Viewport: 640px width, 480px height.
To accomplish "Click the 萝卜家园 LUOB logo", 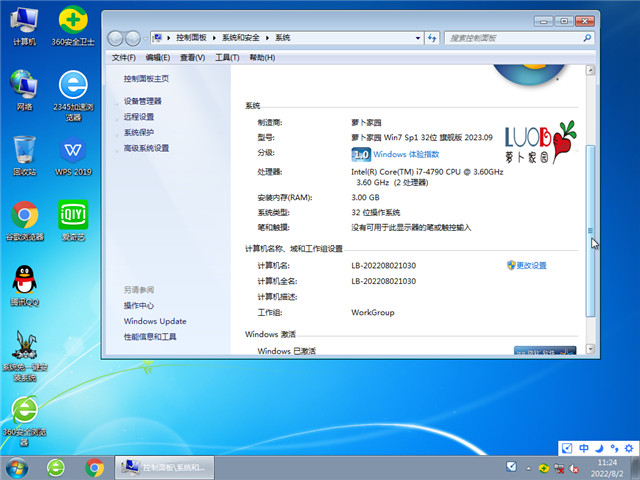I will [x=540, y=142].
